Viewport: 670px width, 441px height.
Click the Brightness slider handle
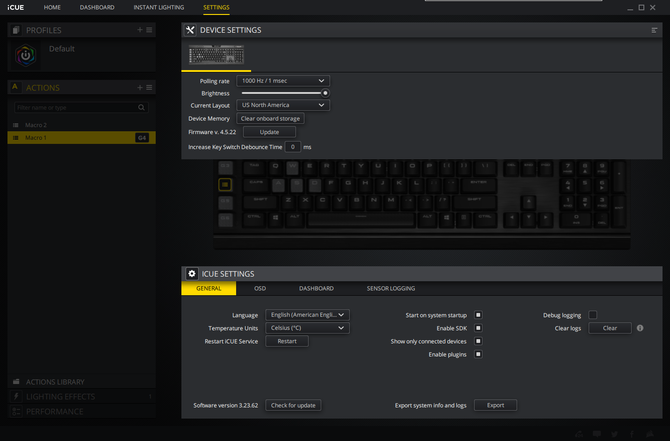point(325,93)
